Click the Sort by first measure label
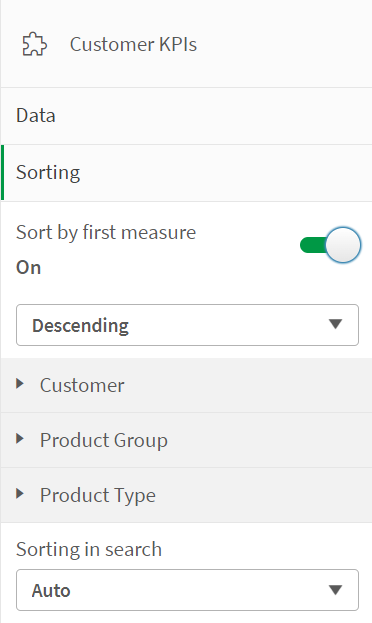The image size is (372, 623). [x=106, y=232]
